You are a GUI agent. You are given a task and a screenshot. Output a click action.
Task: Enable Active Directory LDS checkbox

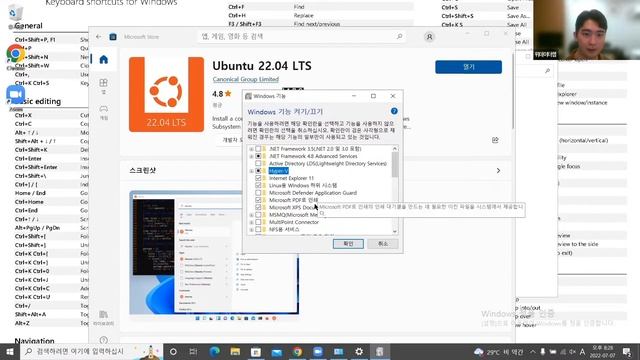pos(258,164)
